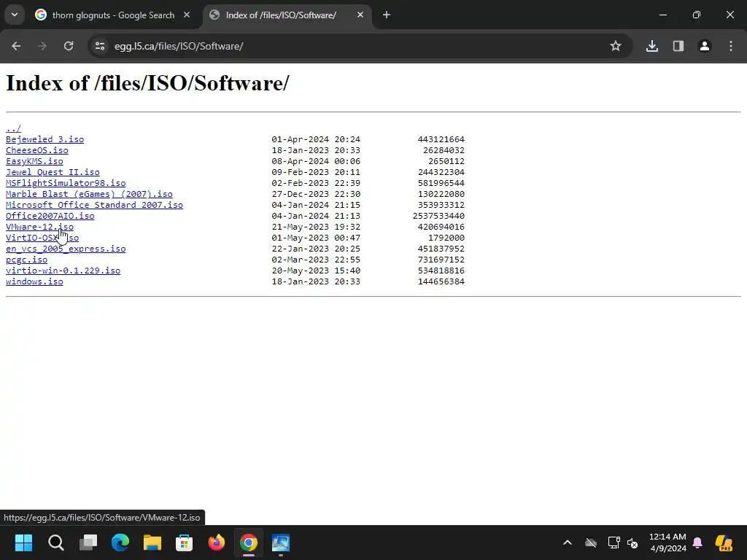Image resolution: width=747 pixels, height=560 pixels.
Task: Open the cloud sync tray icon
Action: click(591, 542)
